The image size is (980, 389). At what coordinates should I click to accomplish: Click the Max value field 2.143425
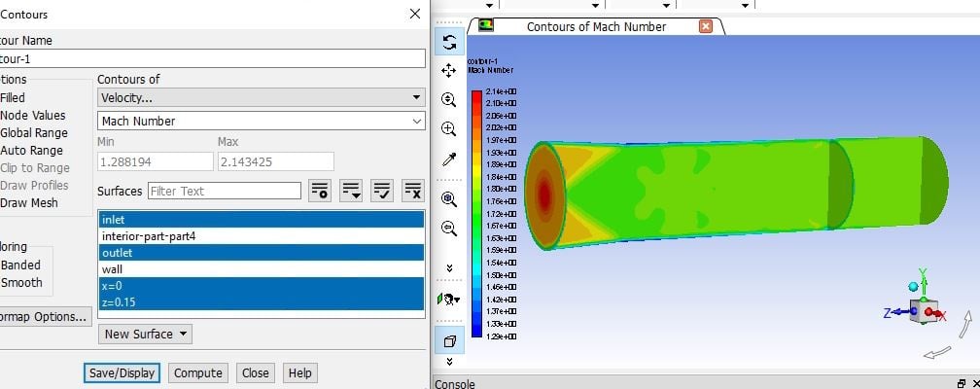pos(275,161)
